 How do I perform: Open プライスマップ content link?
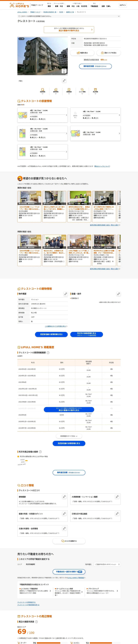102,591
